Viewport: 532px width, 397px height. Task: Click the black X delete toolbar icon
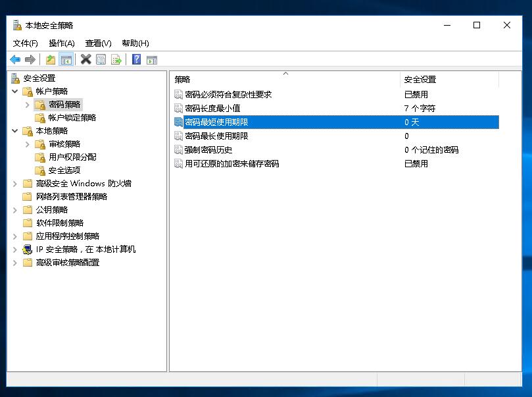[86, 59]
